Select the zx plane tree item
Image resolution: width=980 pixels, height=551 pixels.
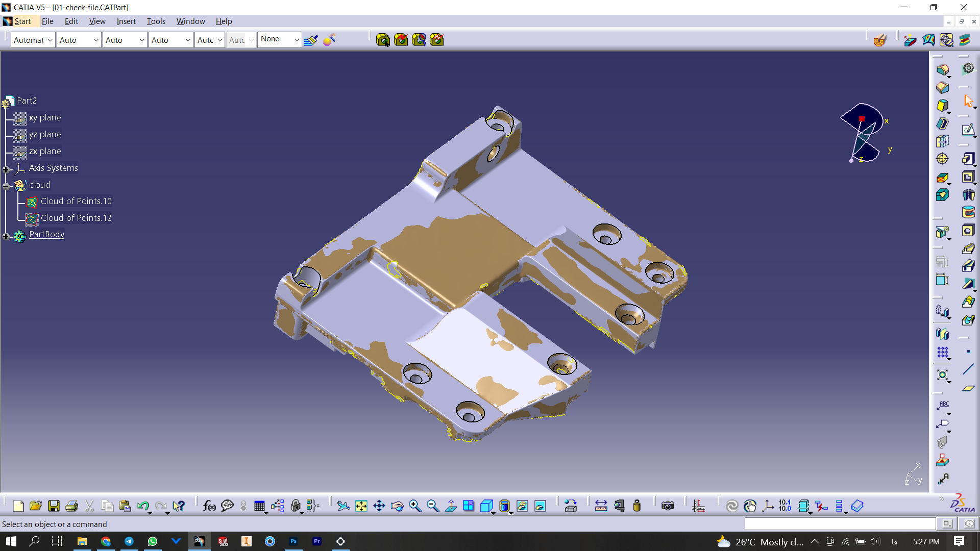click(45, 151)
